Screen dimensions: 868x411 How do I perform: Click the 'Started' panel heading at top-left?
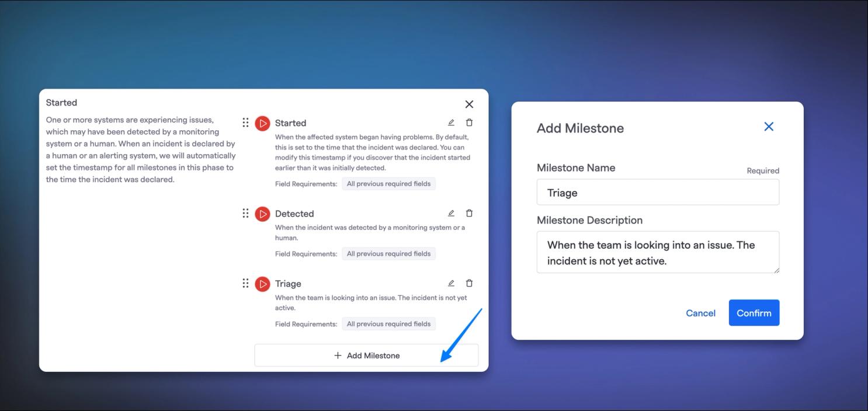click(x=61, y=103)
